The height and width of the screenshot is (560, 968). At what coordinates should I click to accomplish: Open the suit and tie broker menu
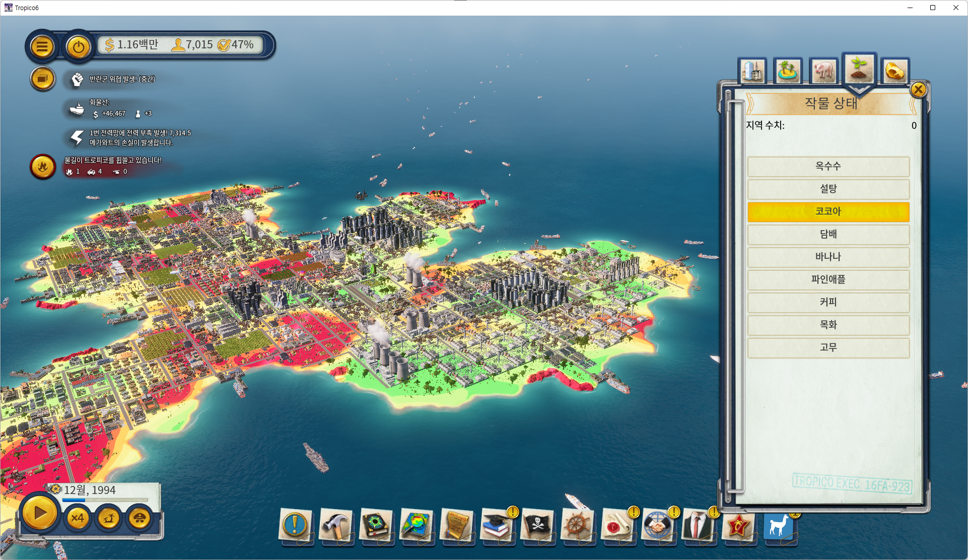(x=698, y=525)
